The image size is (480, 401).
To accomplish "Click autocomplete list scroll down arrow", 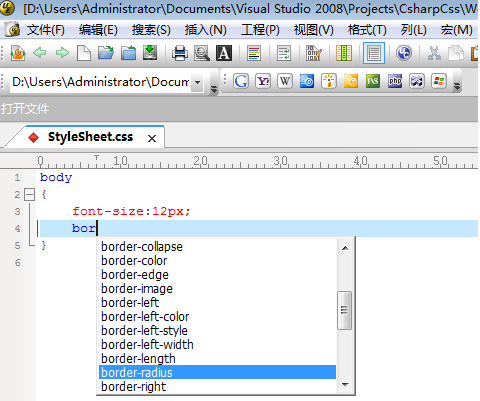I will 345,385.
